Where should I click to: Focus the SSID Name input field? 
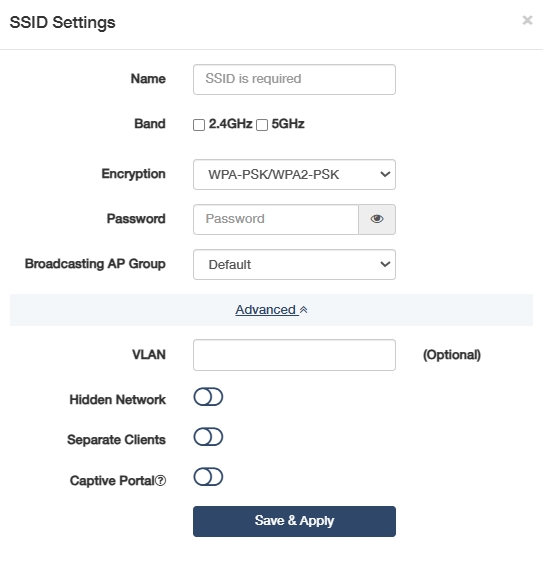click(x=294, y=80)
